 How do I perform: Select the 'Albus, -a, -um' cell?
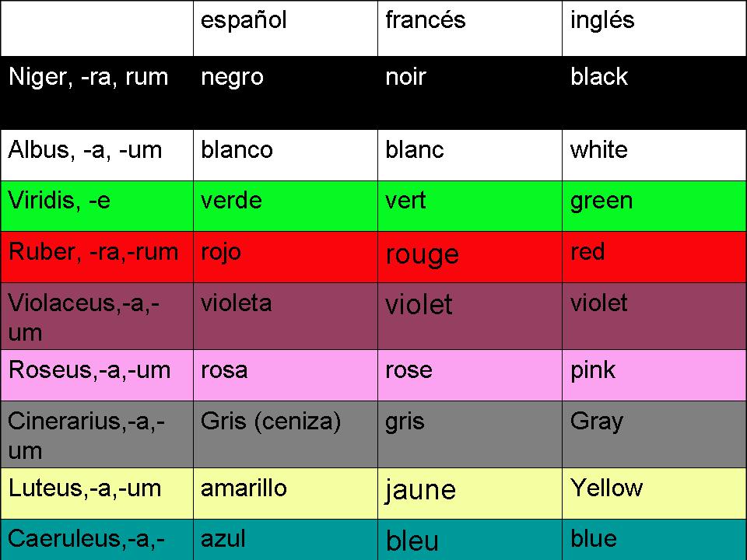point(96,154)
